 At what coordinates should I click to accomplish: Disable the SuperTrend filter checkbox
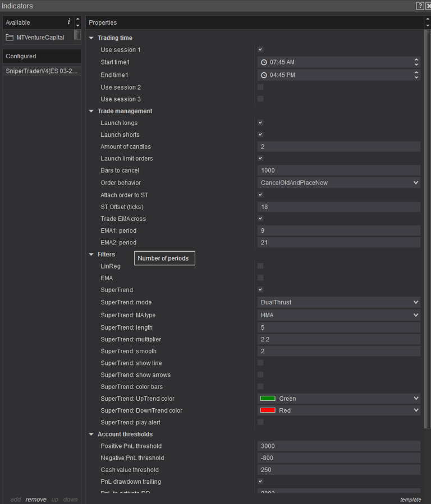coord(260,290)
